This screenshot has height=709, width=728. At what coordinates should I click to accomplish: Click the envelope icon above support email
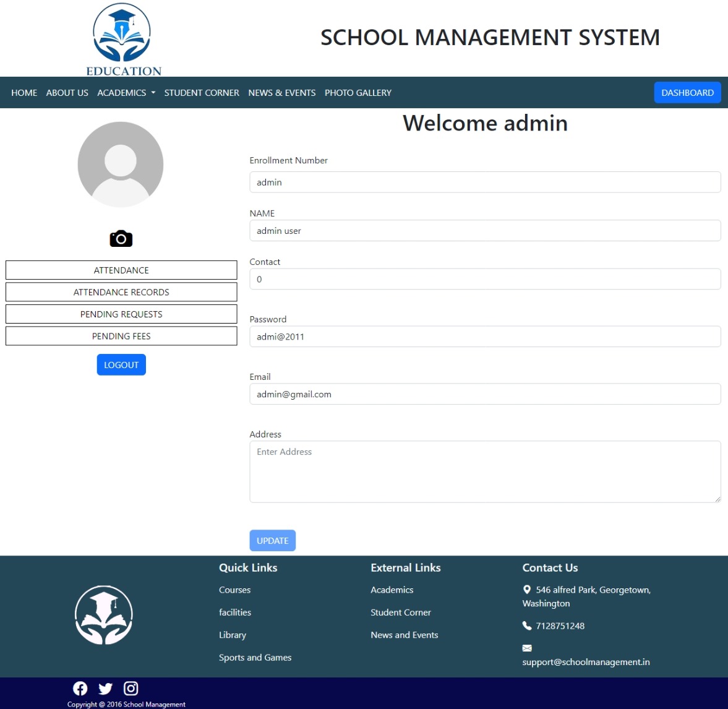(527, 648)
